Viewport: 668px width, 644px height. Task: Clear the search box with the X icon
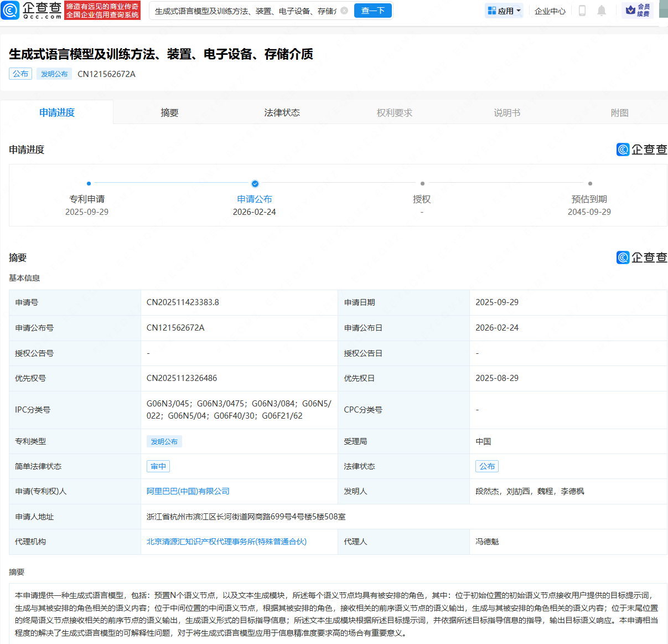[x=344, y=10]
